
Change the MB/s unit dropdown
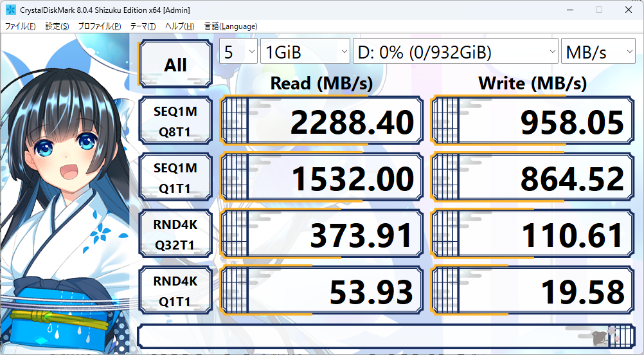tap(598, 51)
